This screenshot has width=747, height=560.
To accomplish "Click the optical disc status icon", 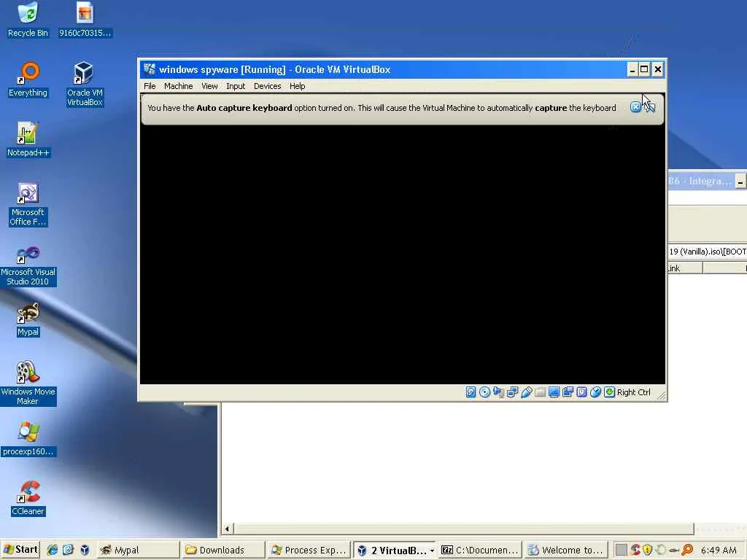I will [484, 392].
